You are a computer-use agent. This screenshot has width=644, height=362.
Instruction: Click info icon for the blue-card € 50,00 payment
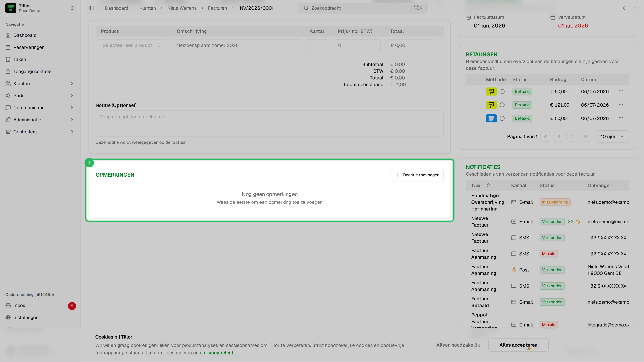coord(502,118)
